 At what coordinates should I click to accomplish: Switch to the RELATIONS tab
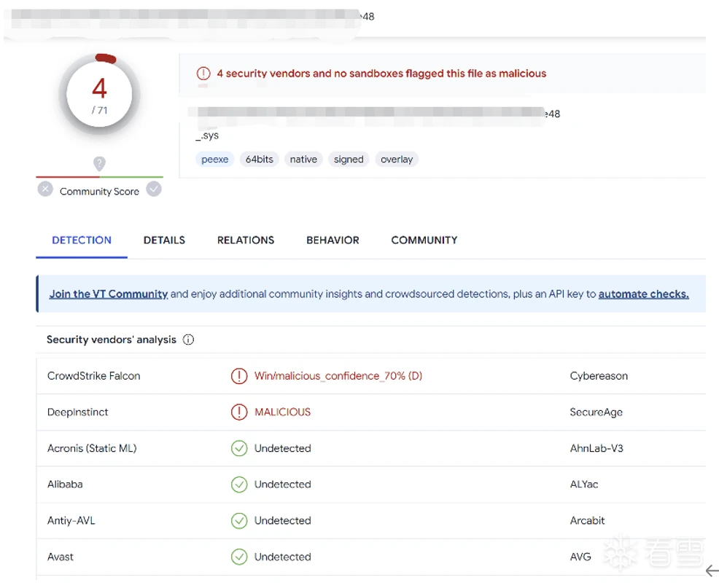pos(246,240)
